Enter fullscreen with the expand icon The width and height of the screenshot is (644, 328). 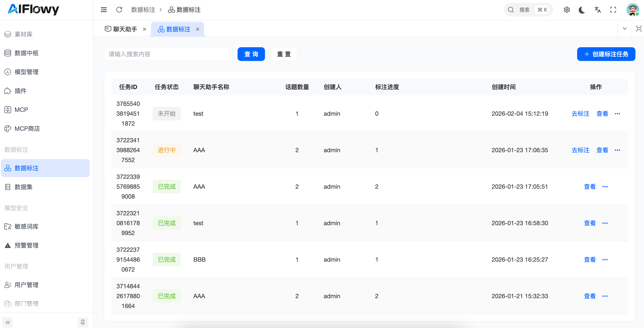tap(613, 10)
